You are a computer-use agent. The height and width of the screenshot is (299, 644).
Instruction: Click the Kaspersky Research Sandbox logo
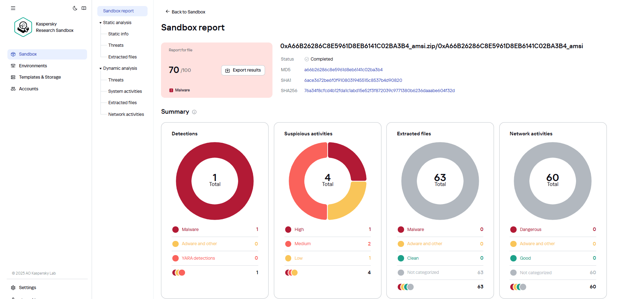pyautogui.click(x=23, y=27)
